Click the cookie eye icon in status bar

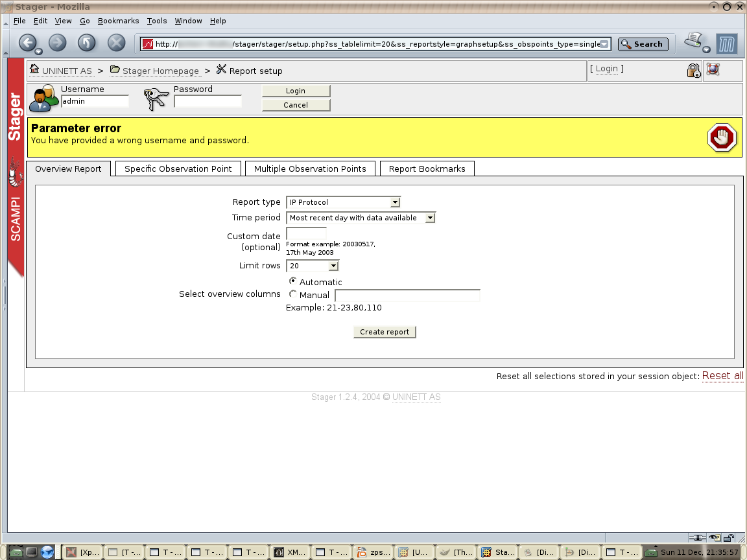(x=715, y=537)
